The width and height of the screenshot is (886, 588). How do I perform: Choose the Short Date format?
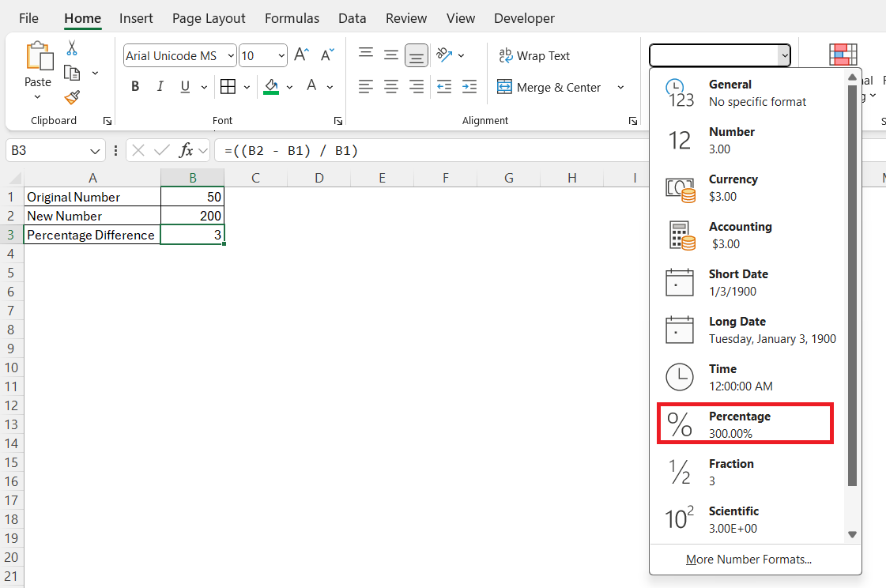(747, 283)
